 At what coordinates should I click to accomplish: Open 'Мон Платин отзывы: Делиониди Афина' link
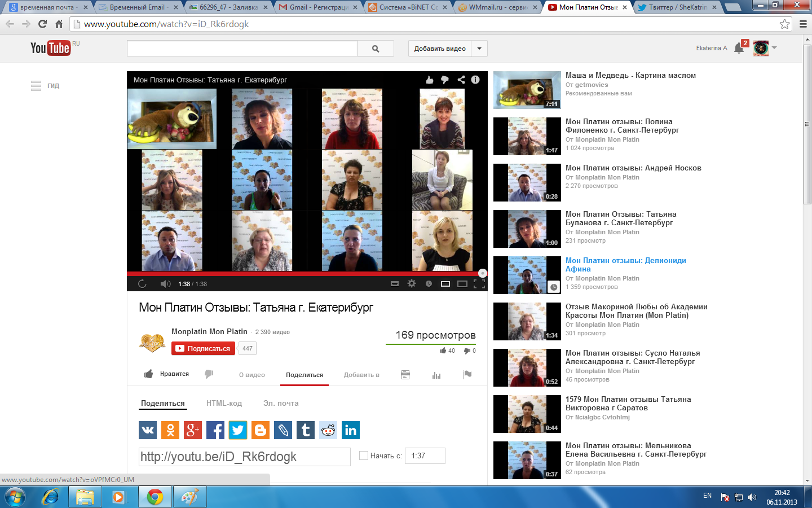[x=625, y=265]
